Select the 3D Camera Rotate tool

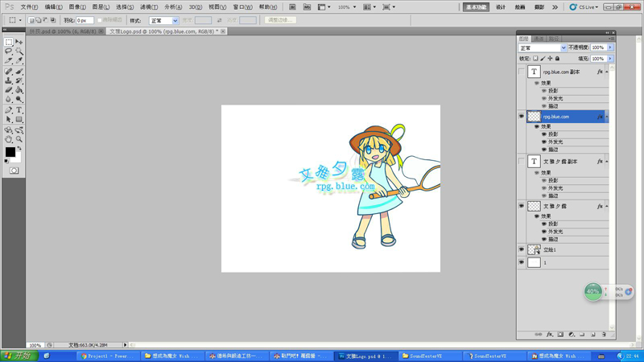pos(19,130)
